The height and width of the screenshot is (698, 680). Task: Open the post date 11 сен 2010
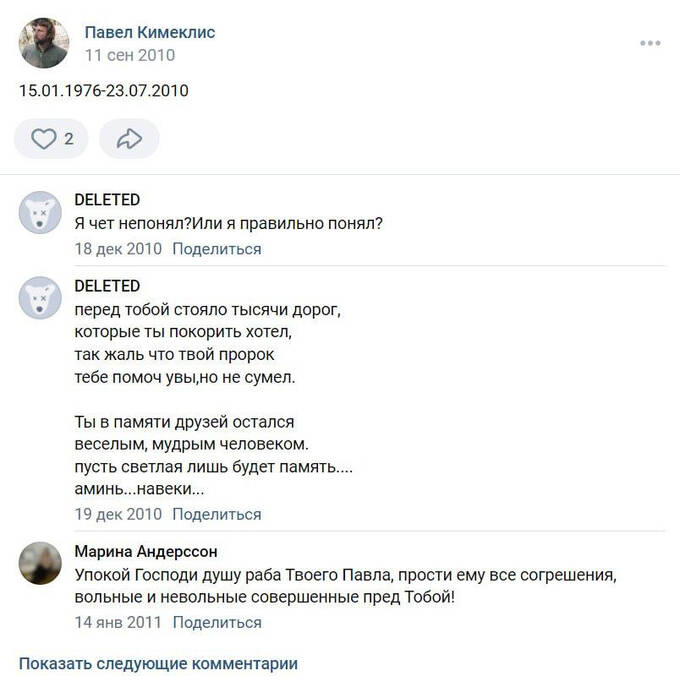[130, 55]
